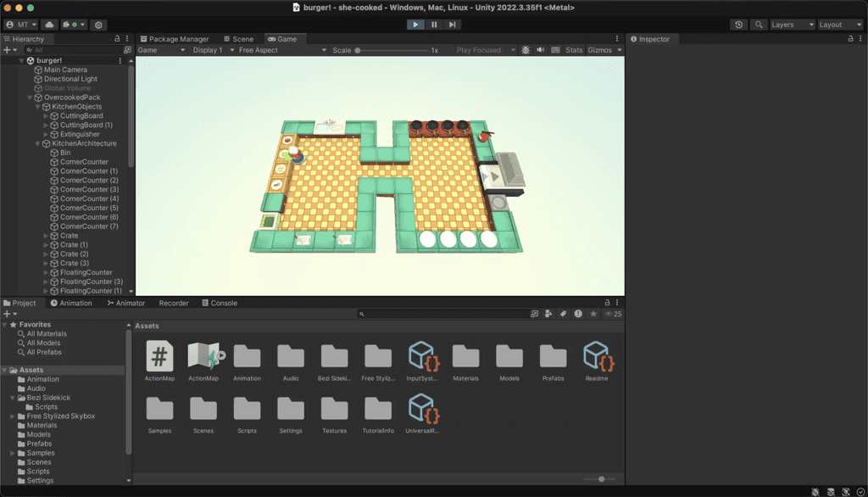This screenshot has height=497, width=868.
Task: Click the Pause button in the toolbar
Action: (x=433, y=24)
